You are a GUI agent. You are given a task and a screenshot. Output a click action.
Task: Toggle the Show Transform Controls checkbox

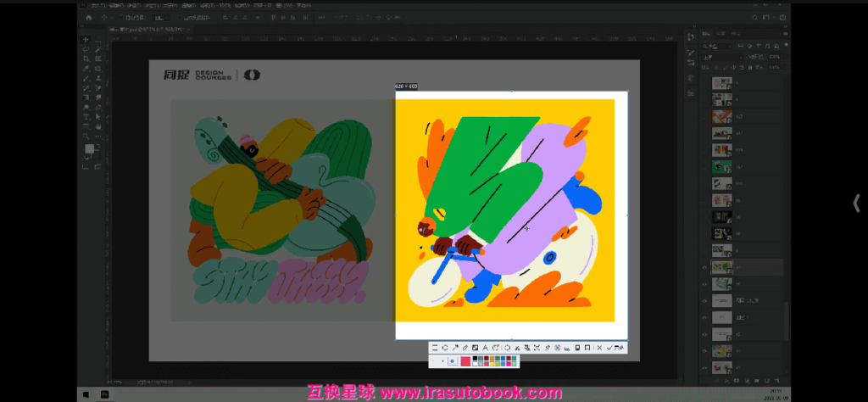coord(180,18)
